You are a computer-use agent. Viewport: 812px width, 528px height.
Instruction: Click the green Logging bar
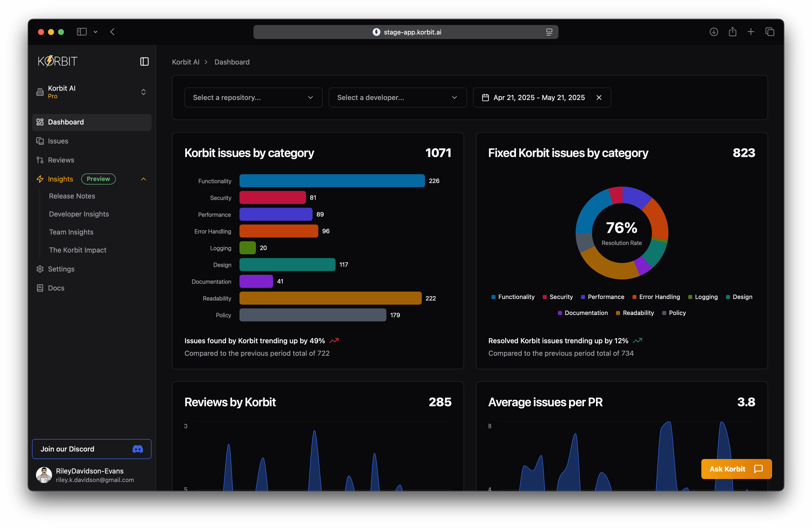pyautogui.click(x=248, y=248)
